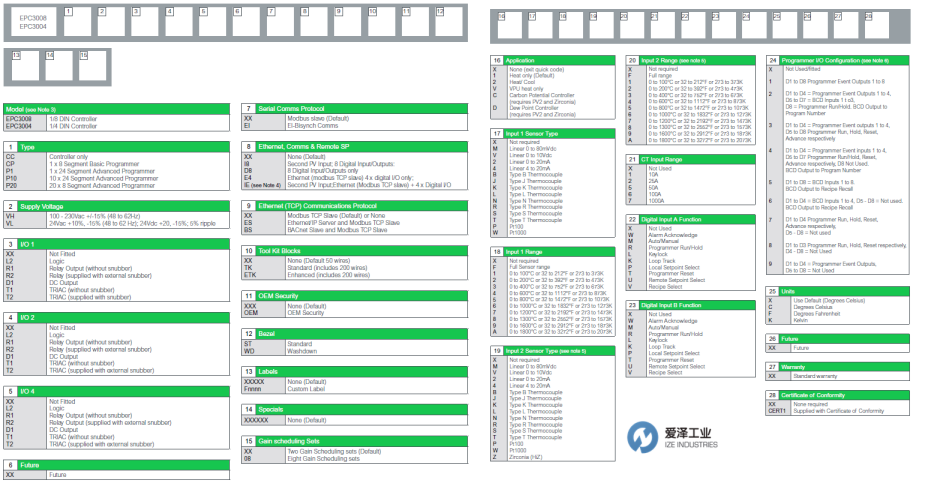The height and width of the screenshot is (492, 931).
Task: Select the "EI-Bisynch Comms" row
Action: point(354,126)
